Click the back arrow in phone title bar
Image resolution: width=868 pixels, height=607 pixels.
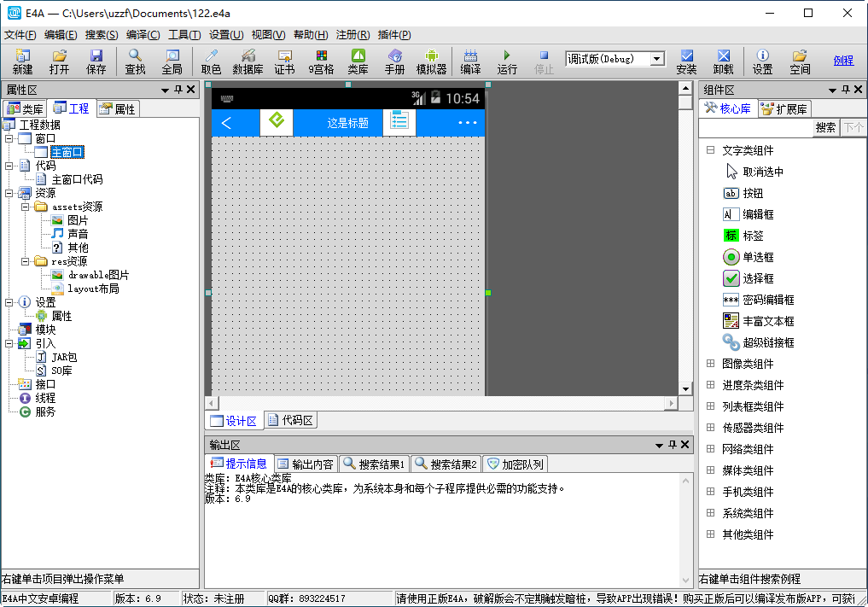[x=226, y=123]
